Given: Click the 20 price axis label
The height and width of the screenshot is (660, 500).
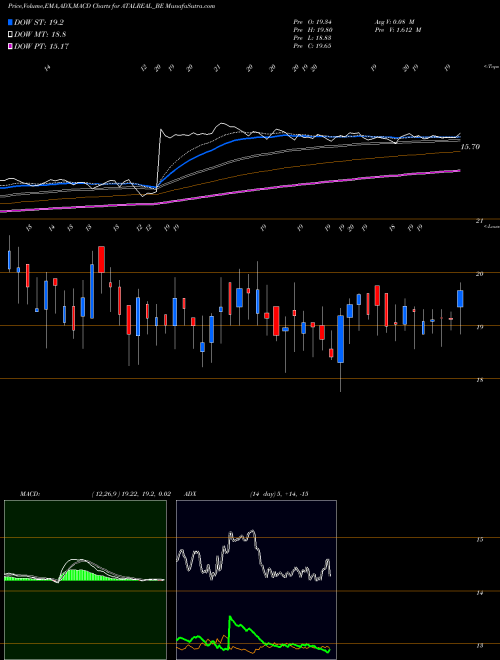Looking at the screenshot, I should (479, 274).
